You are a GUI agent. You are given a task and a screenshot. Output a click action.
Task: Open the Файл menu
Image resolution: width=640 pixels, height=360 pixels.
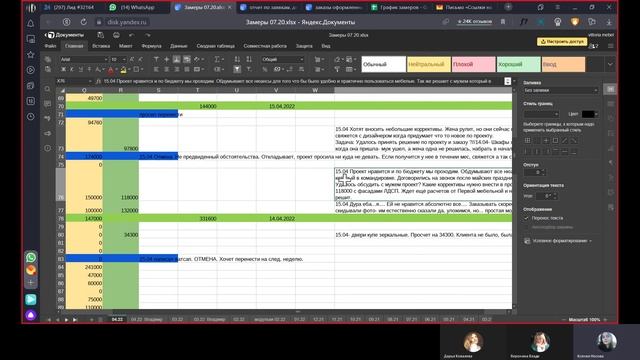[50, 46]
